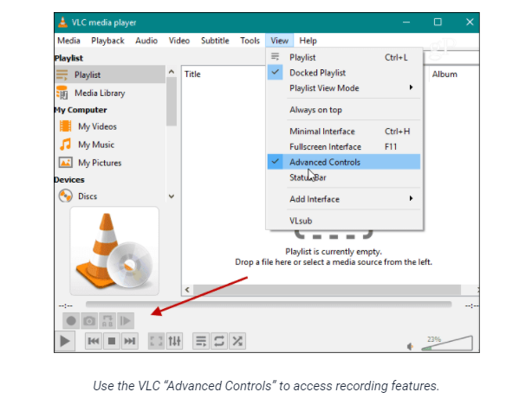532x405 pixels.
Task: Click the Record button in advanced controls
Action: click(x=71, y=320)
